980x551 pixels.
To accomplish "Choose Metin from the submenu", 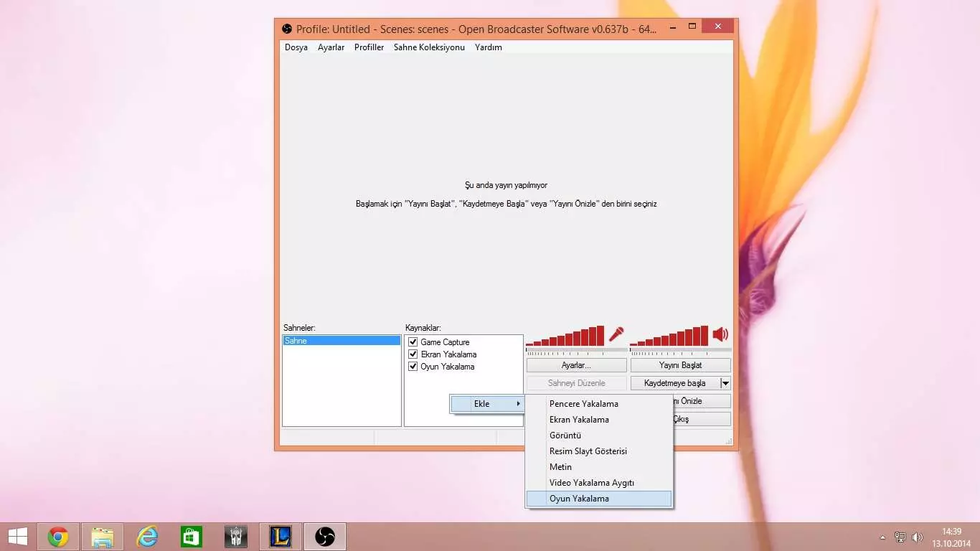I will click(x=599, y=467).
